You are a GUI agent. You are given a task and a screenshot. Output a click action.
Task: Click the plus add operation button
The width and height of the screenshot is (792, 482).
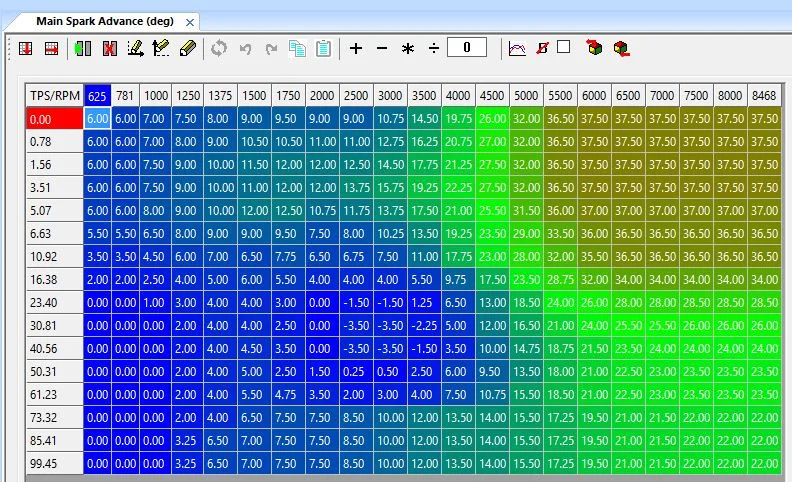coord(356,47)
